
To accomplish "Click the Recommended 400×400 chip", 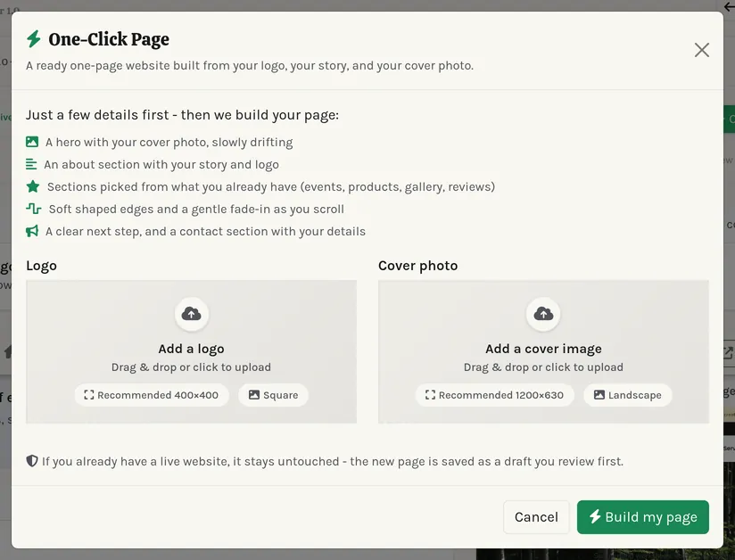I will pyautogui.click(x=152, y=395).
